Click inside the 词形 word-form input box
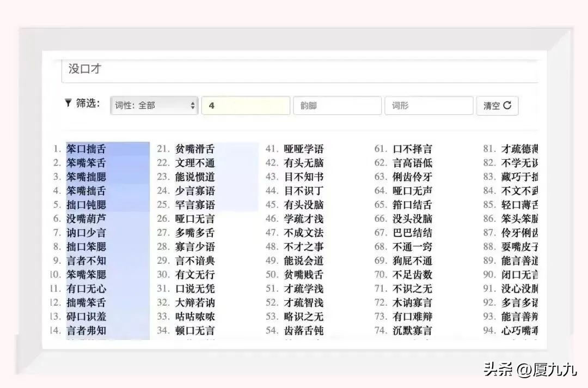 point(428,105)
